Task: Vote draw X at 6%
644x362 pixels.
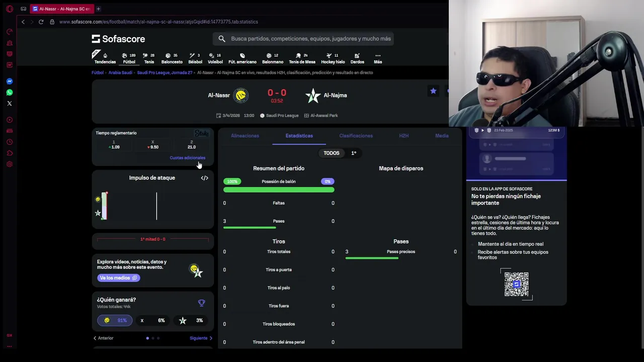Action: tap(153, 320)
